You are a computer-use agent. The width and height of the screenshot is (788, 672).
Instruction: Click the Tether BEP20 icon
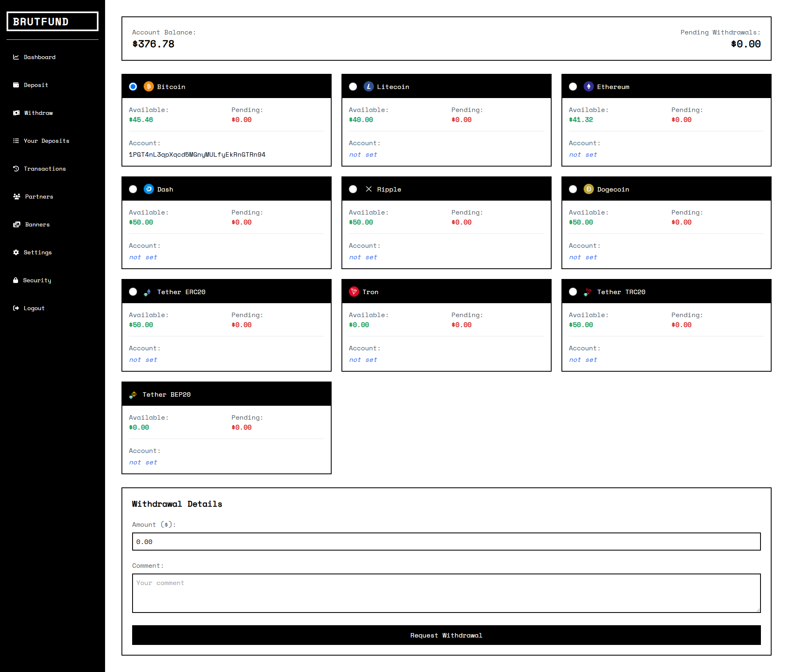pyautogui.click(x=133, y=395)
